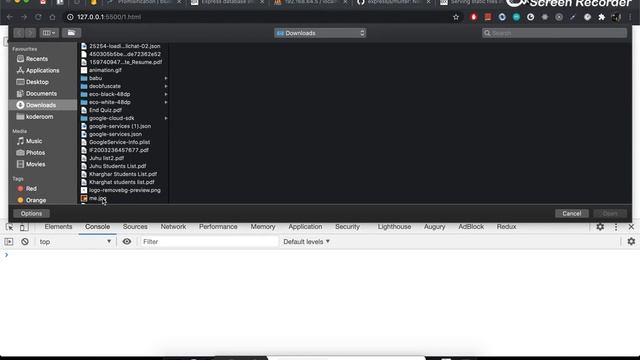Open DevTools settings gear icon
The width and height of the screenshot is (640, 360).
click(600, 227)
